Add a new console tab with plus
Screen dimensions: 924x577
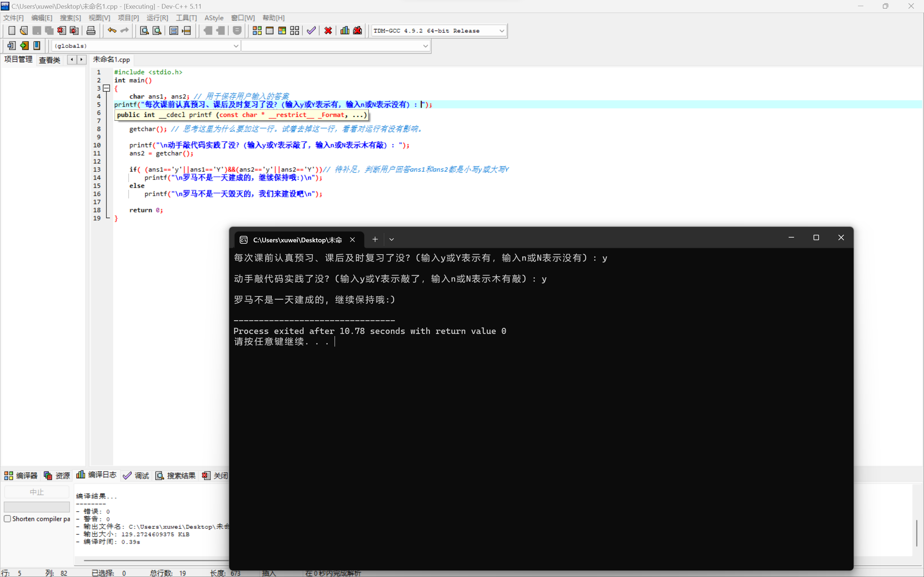point(375,240)
